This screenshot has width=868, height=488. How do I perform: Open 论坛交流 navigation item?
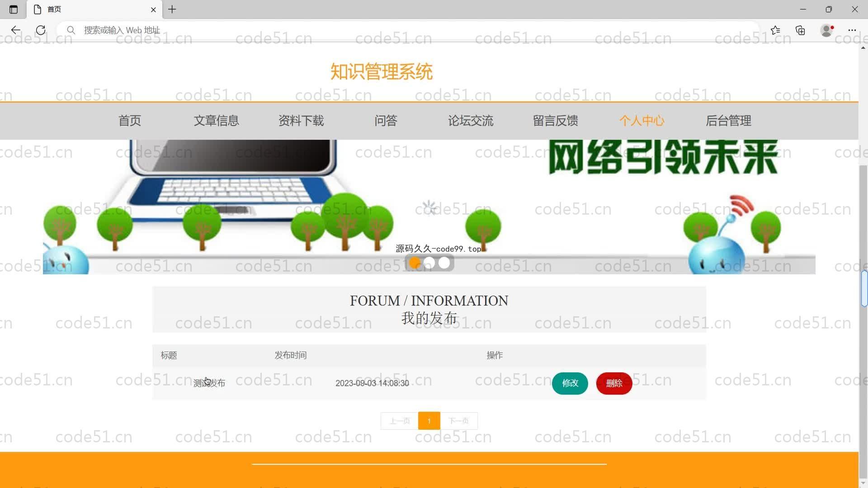[x=471, y=121]
